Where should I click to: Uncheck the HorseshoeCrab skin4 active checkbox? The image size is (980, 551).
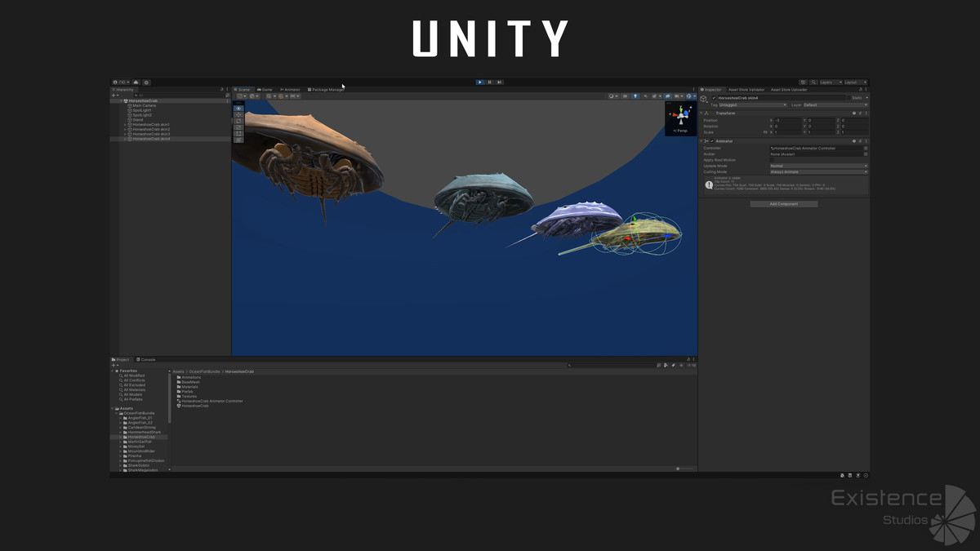click(x=714, y=98)
